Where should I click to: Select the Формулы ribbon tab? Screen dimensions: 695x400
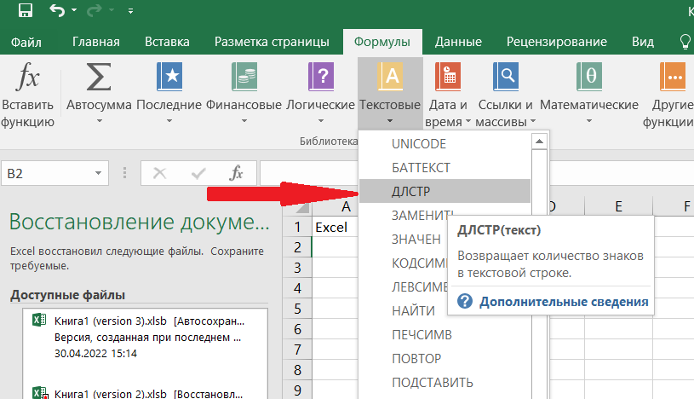tap(382, 42)
